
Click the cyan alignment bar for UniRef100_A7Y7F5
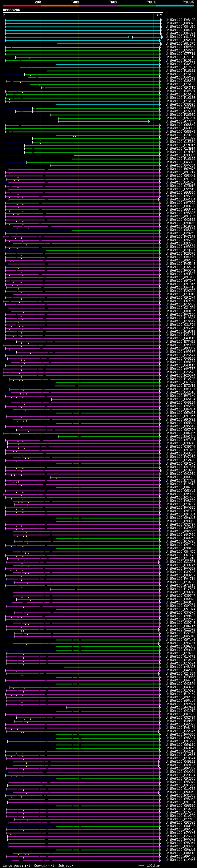104,122
